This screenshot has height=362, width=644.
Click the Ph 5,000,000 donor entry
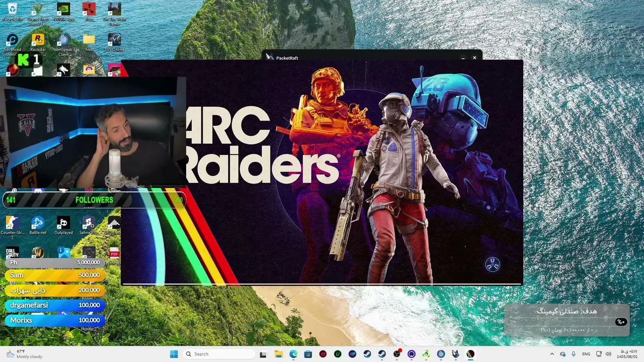55,262
